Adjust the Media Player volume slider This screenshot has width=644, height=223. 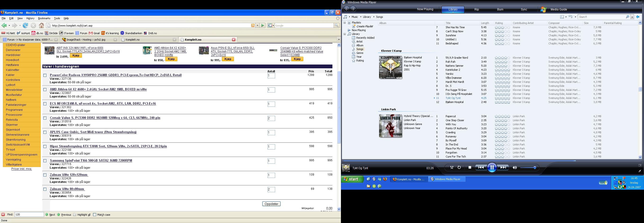528,168
